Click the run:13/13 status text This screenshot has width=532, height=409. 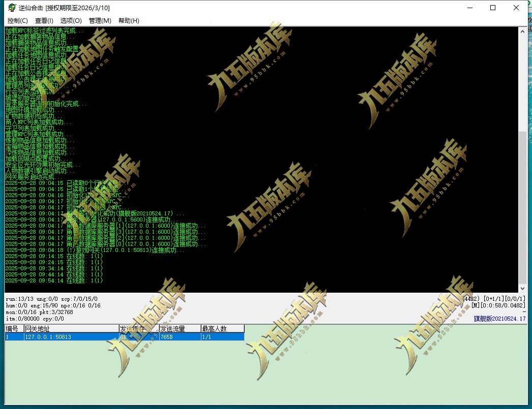click(x=20, y=299)
